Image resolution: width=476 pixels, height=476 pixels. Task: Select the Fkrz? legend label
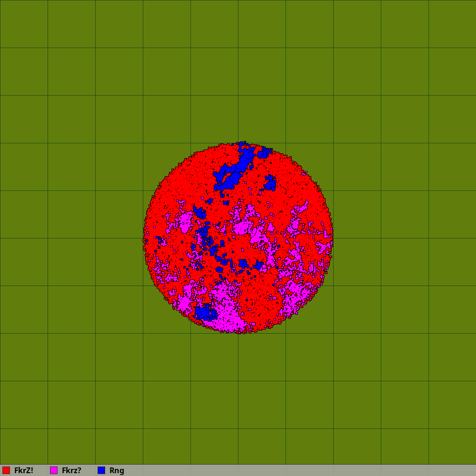(72, 470)
